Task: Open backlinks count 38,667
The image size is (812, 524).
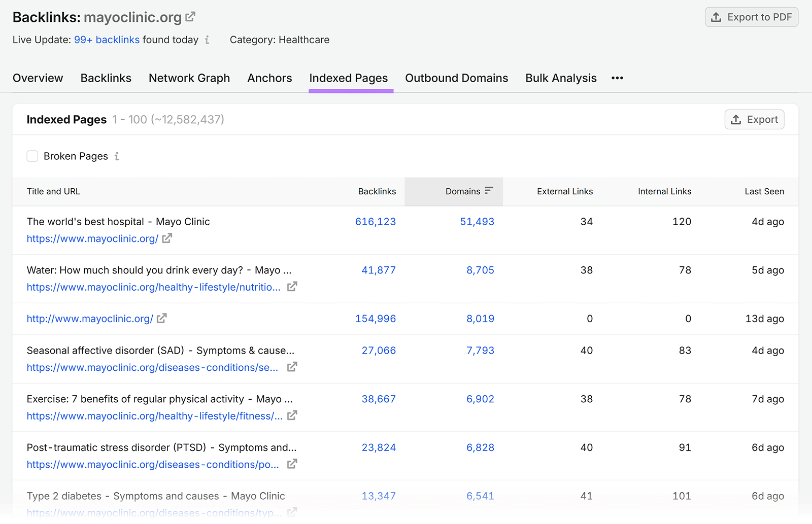Action: pyautogui.click(x=379, y=399)
